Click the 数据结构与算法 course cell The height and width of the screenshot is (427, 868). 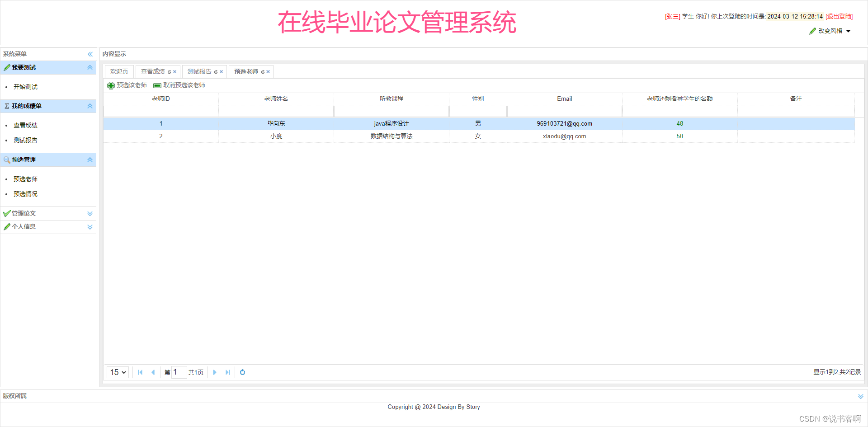392,136
